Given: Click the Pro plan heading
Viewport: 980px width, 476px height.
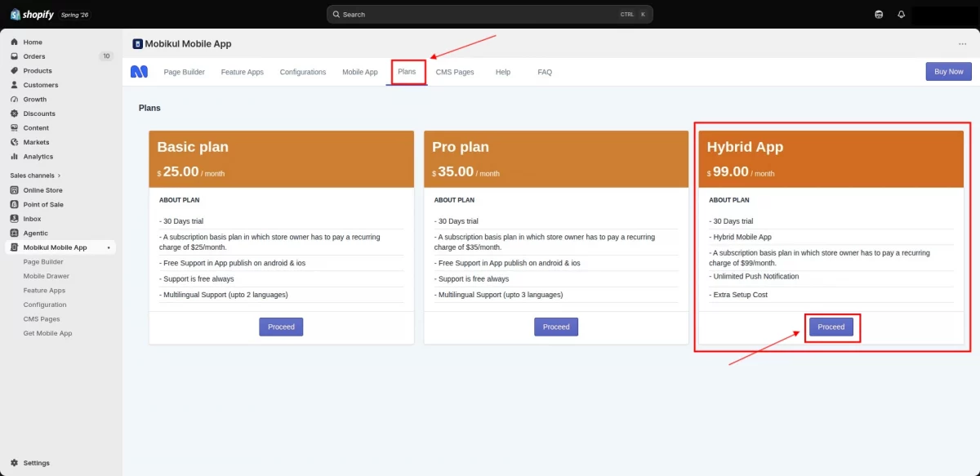Looking at the screenshot, I should [461, 147].
